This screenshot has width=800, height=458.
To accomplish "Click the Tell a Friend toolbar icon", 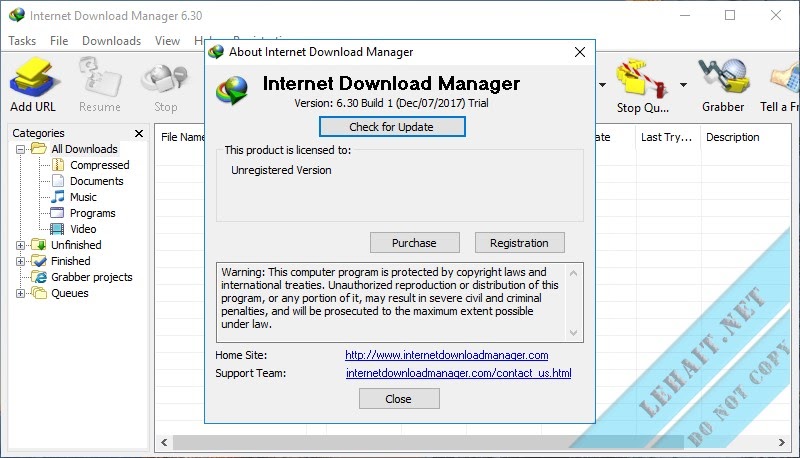I will pos(786,79).
